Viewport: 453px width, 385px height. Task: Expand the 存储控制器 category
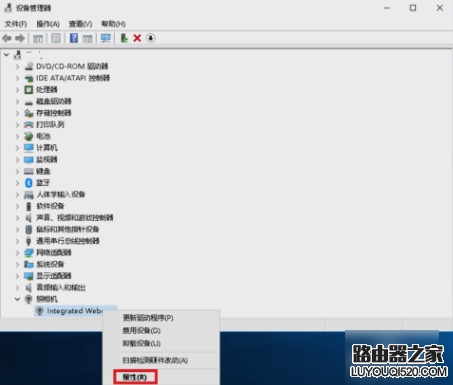pos(17,113)
